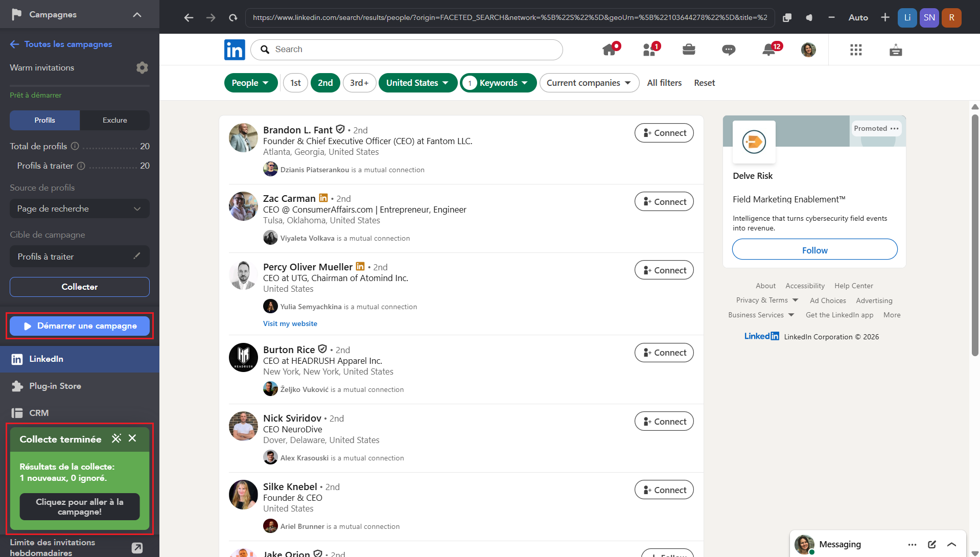The height and width of the screenshot is (557, 980).
Task: Open profile avatar in LinkedIn header
Action: point(808,50)
